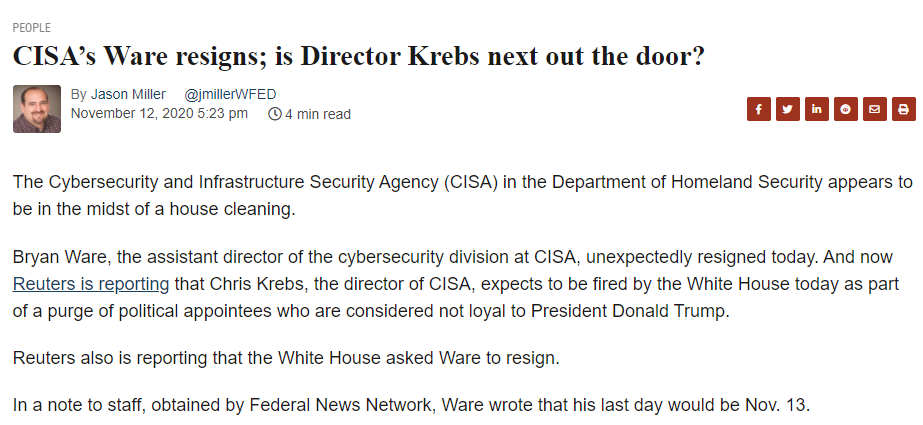Share the article on Twitter
The height and width of the screenshot is (425, 923).
point(787,109)
